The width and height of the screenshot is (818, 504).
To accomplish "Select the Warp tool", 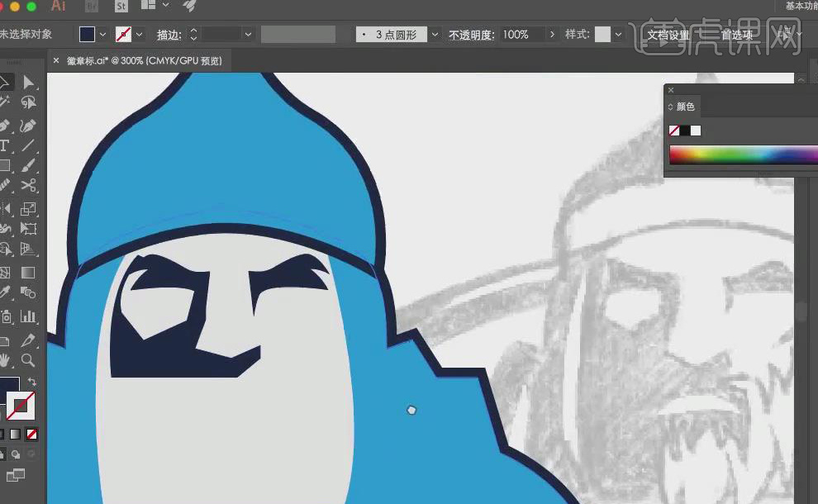I will point(5,229).
